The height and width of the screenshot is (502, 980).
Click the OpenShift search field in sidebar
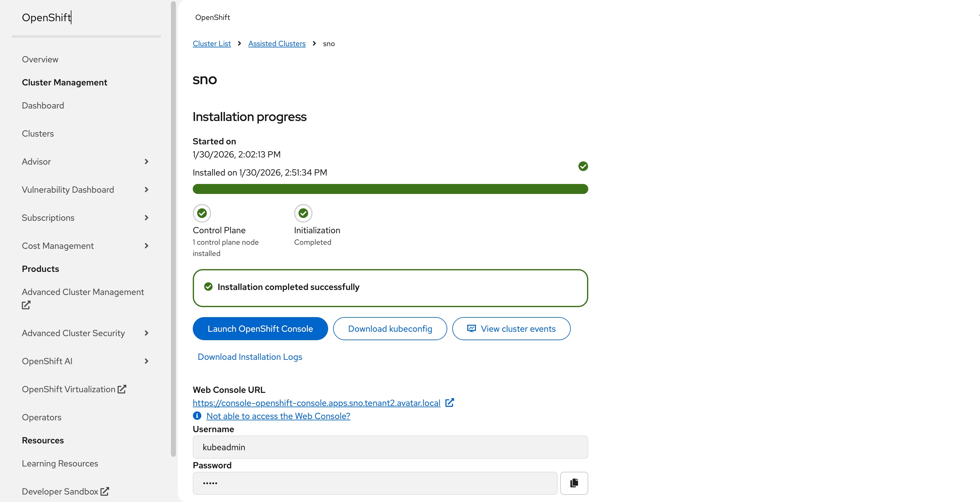click(x=86, y=18)
